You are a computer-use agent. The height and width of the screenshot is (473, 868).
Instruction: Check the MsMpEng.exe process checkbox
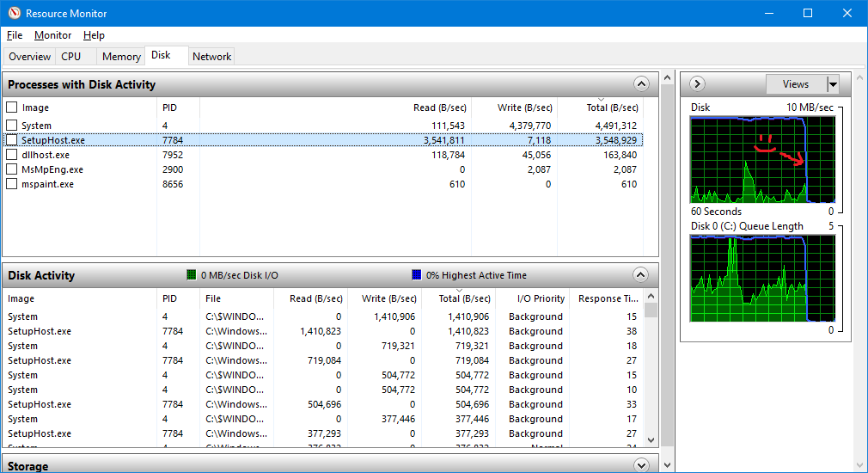[x=12, y=169]
